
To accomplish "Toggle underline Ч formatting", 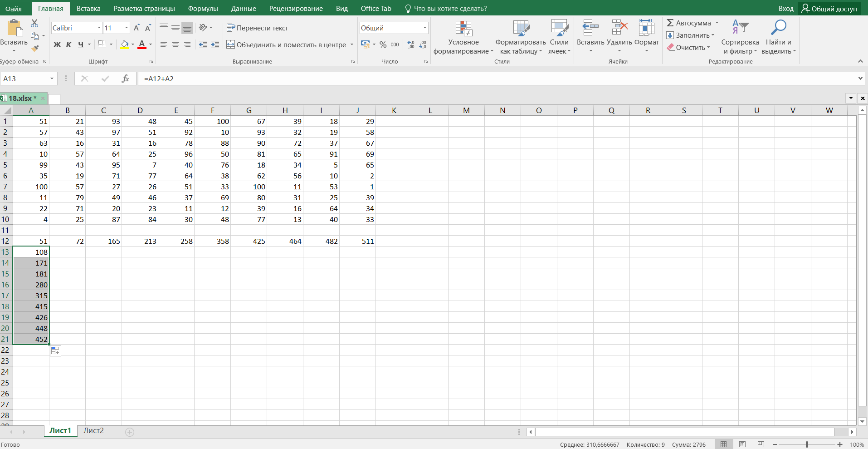I will [81, 44].
